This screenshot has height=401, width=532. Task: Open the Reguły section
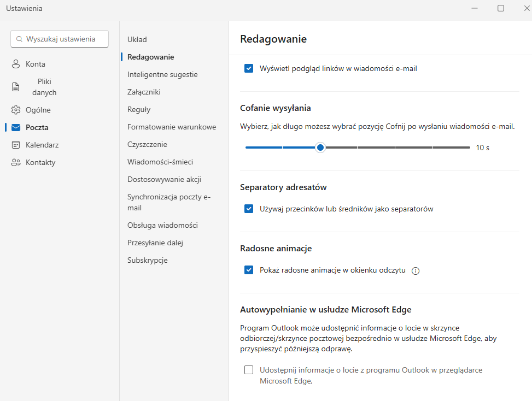(x=139, y=109)
